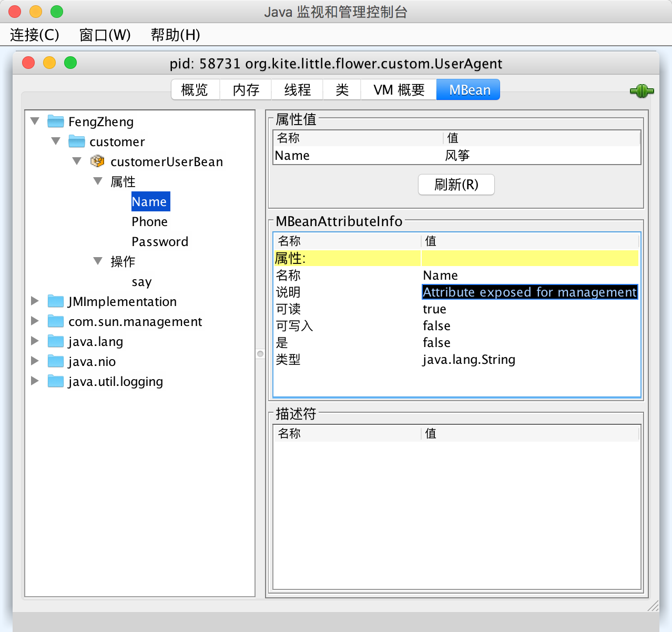This screenshot has width=672, height=632.
Task: Click the java.lang folder icon
Action: click(55, 341)
